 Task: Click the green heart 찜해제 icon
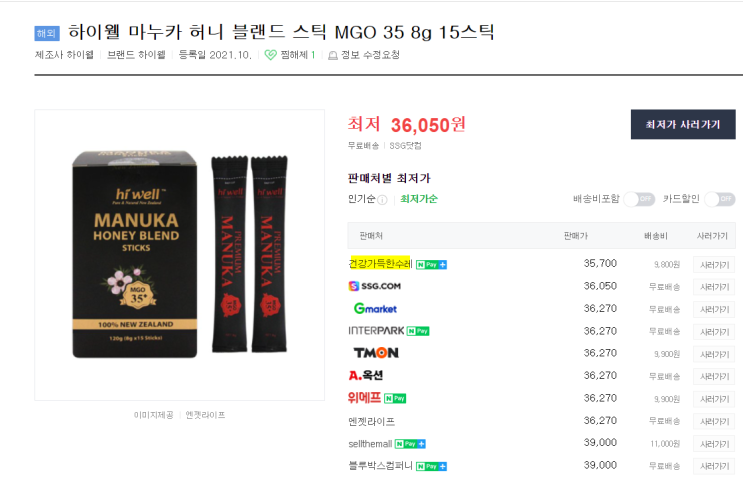coord(271,55)
